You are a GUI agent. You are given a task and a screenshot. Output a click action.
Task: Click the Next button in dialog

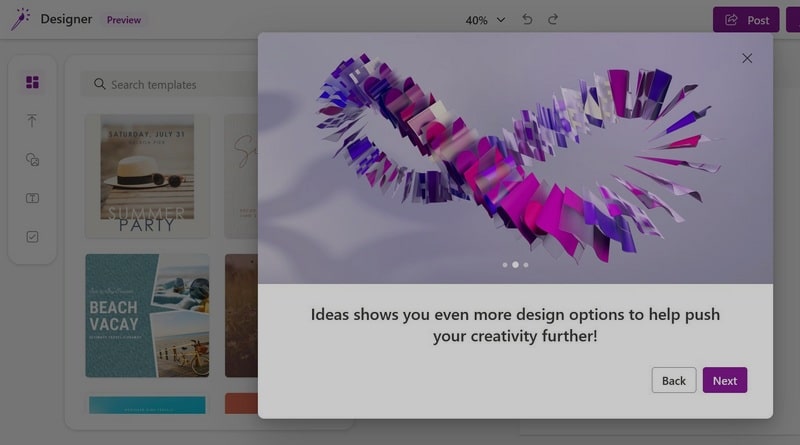[724, 380]
